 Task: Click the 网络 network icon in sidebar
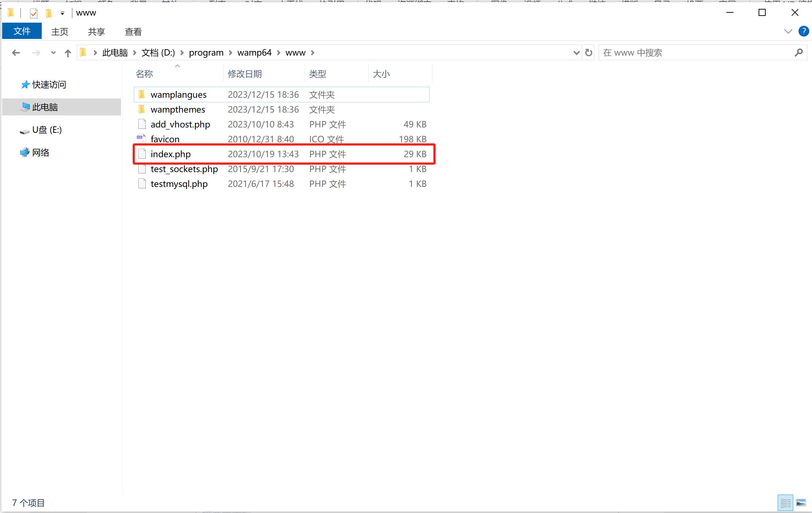tap(25, 153)
